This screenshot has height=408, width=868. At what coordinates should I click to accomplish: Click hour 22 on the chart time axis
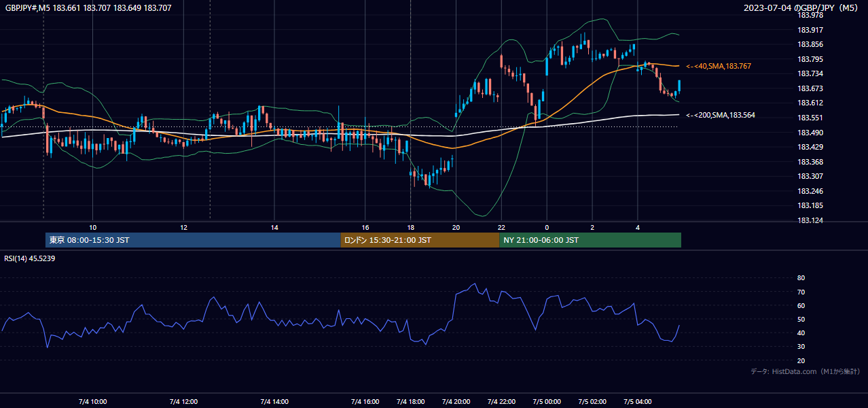pos(501,227)
